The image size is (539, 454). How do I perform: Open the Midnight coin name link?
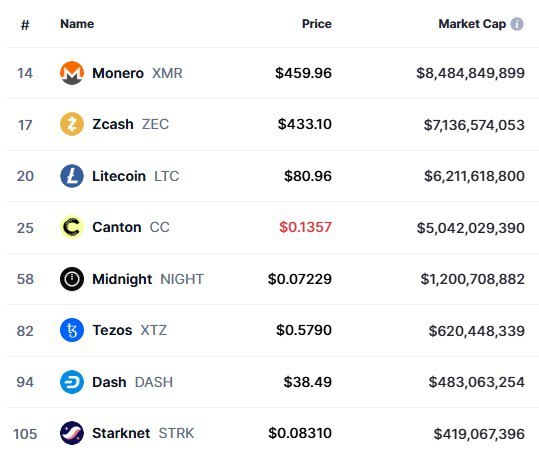click(122, 279)
